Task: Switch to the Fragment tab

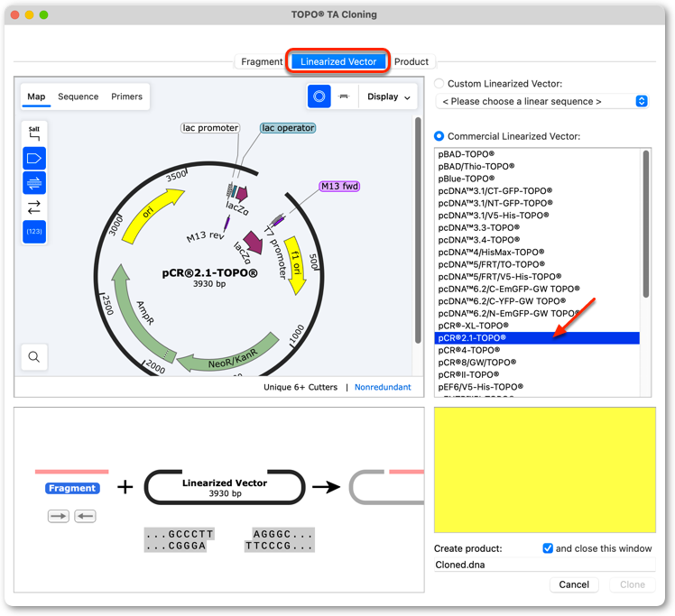Action: pyautogui.click(x=262, y=61)
